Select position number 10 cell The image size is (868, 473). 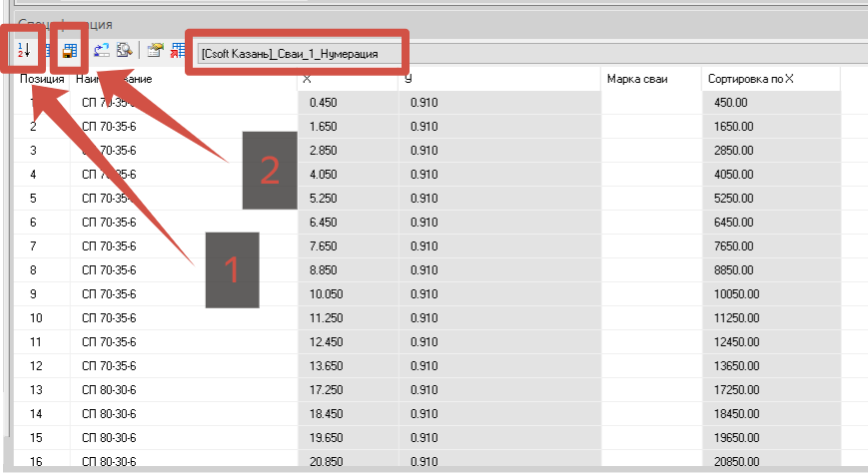click(42, 318)
